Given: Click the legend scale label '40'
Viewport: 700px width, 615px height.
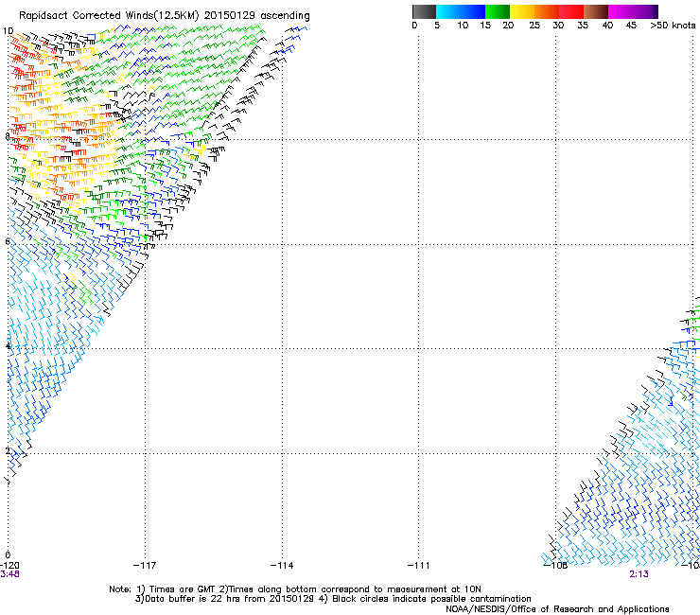Looking at the screenshot, I should pos(607,26).
